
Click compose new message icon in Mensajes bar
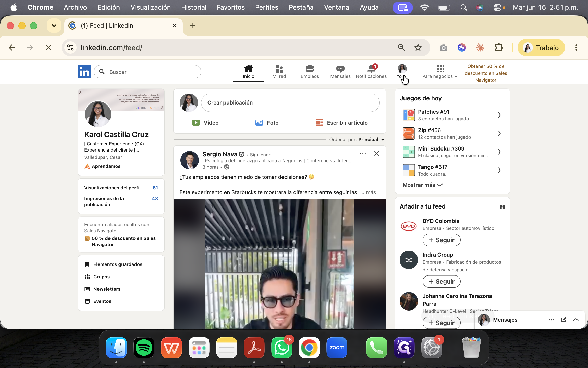pos(563,320)
